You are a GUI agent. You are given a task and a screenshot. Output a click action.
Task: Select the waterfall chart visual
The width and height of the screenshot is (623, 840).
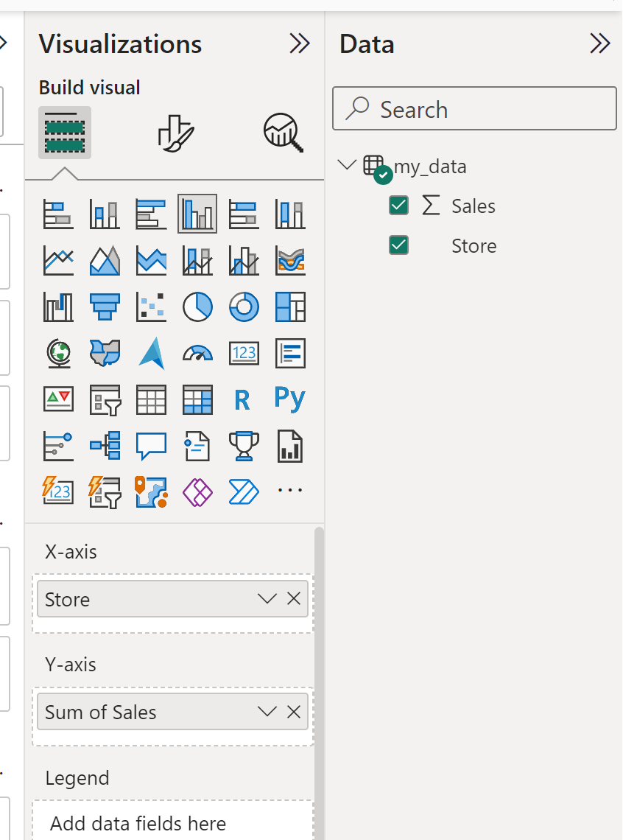click(x=58, y=307)
